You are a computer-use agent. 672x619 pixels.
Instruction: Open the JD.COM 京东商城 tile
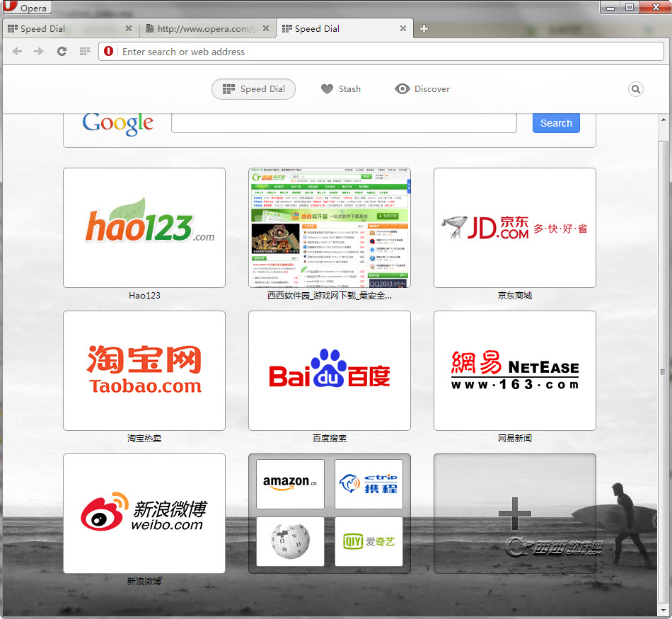[x=515, y=228]
